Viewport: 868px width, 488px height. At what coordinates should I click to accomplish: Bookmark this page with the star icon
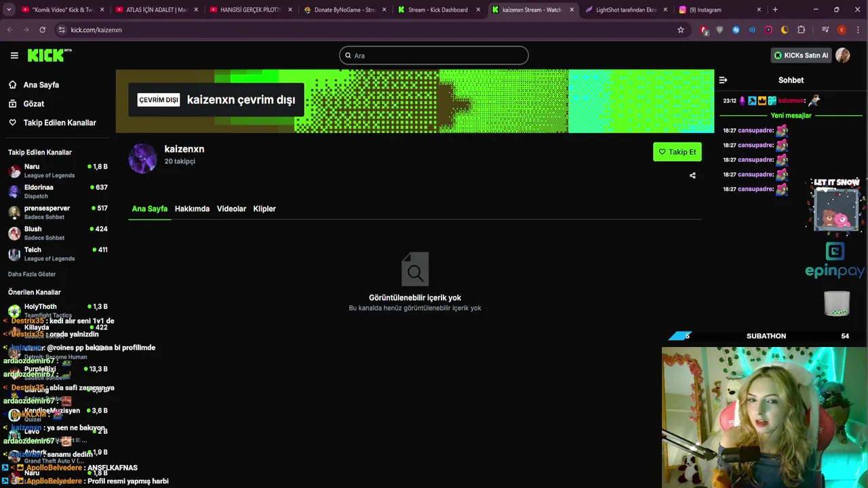(x=681, y=30)
